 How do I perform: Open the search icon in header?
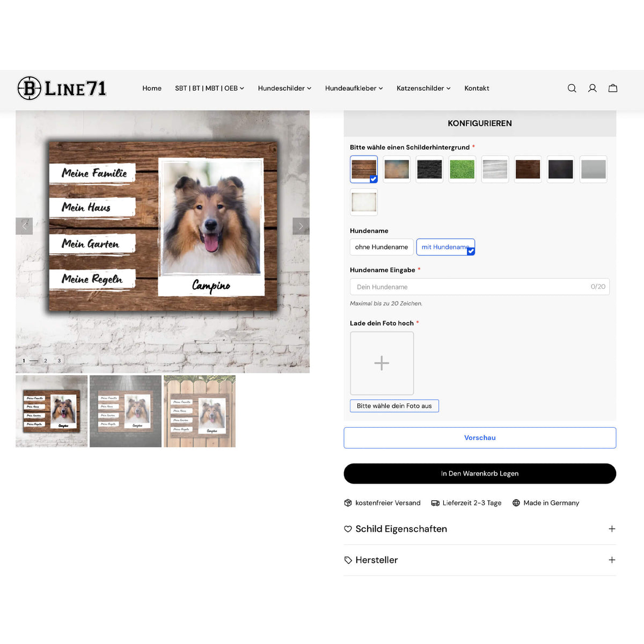click(572, 88)
